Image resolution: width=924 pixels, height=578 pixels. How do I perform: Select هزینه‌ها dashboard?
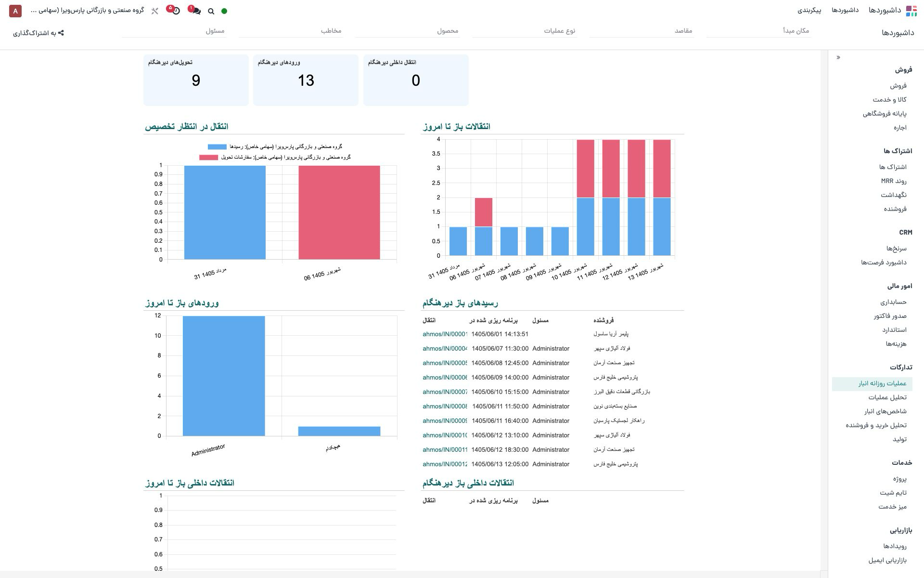[896, 344]
